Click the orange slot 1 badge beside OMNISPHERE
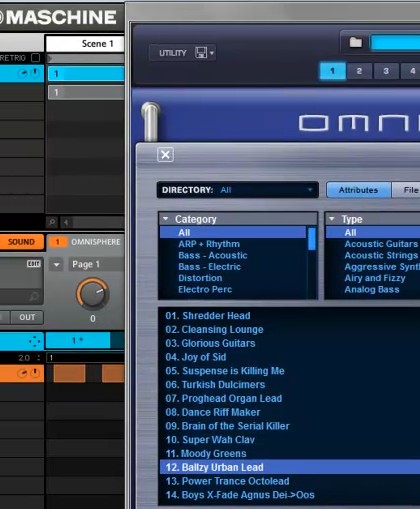 pyautogui.click(x=57, y=242)
